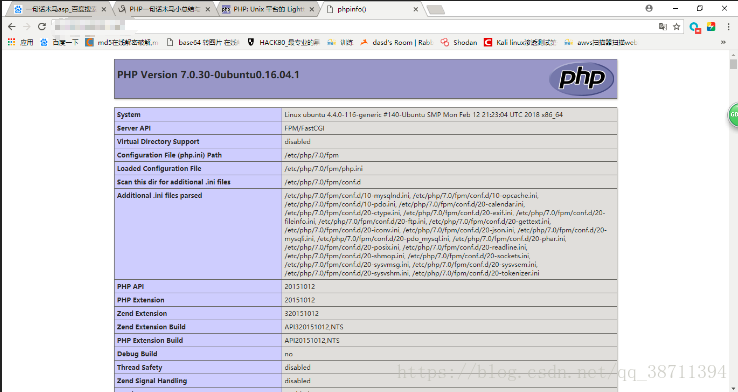Click the browser forward arrow
The image size is (738, 392).
(27, 27)
